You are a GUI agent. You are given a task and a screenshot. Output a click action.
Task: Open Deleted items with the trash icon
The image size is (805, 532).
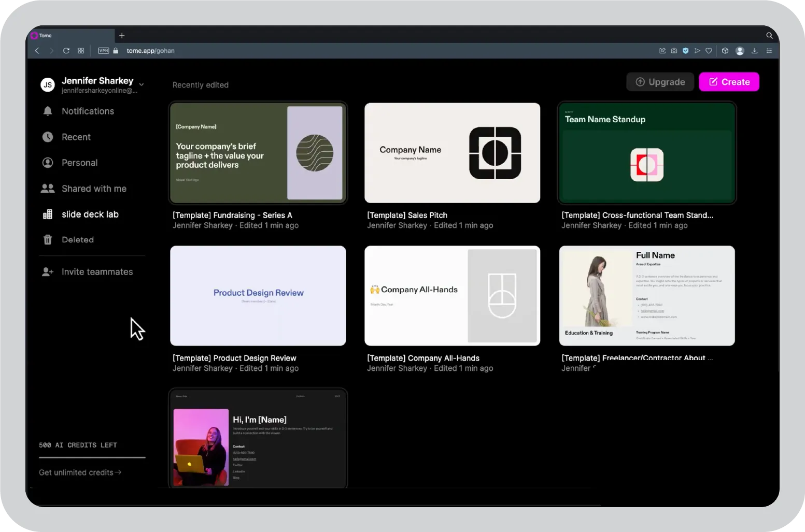coord(48,239)
